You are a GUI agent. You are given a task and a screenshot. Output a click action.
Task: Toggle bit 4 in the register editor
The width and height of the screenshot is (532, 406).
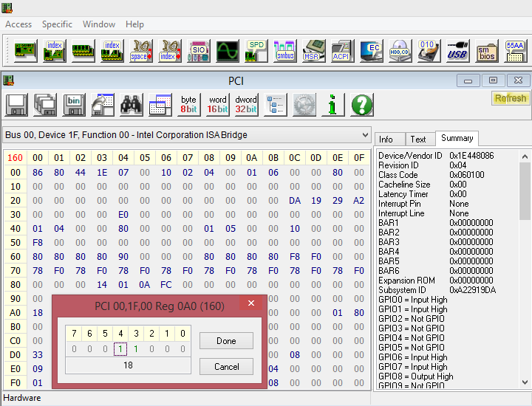coord(120,348)
